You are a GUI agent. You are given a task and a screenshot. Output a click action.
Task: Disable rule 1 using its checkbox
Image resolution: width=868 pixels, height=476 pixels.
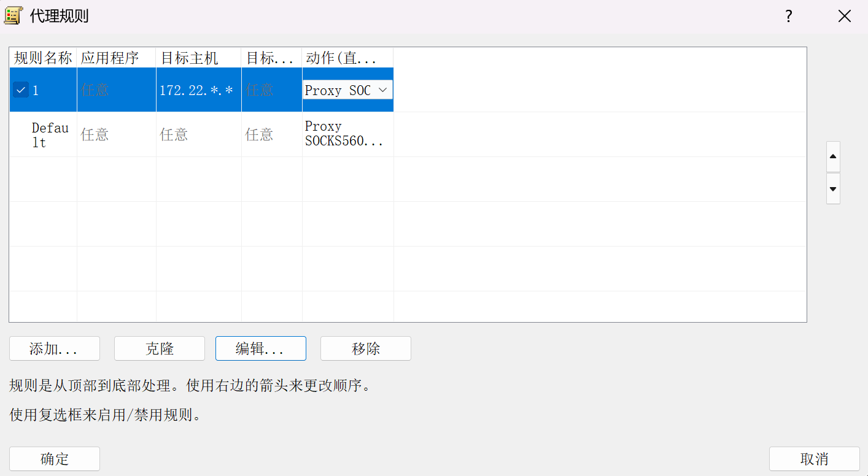(21, 90)
